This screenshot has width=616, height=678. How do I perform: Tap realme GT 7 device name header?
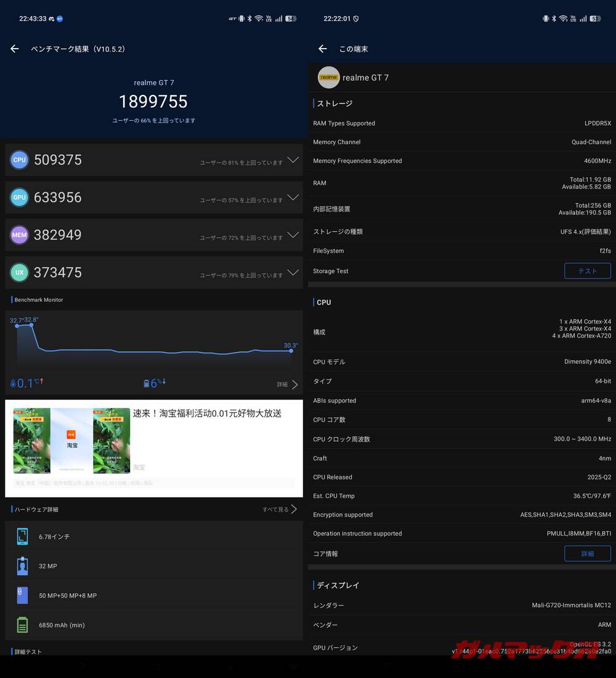[x=366, y=78]
